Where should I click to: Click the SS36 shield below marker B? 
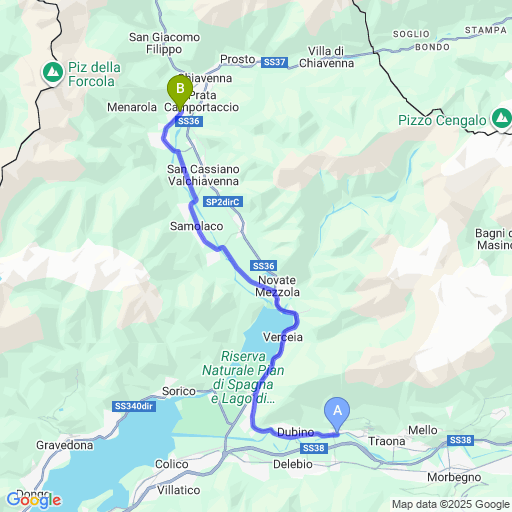point(189,121)
